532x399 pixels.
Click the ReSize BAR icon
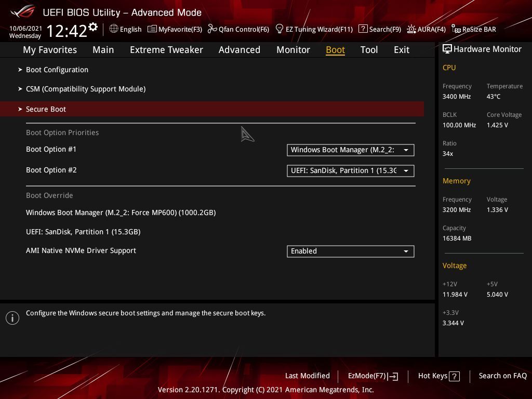(456, 29)
